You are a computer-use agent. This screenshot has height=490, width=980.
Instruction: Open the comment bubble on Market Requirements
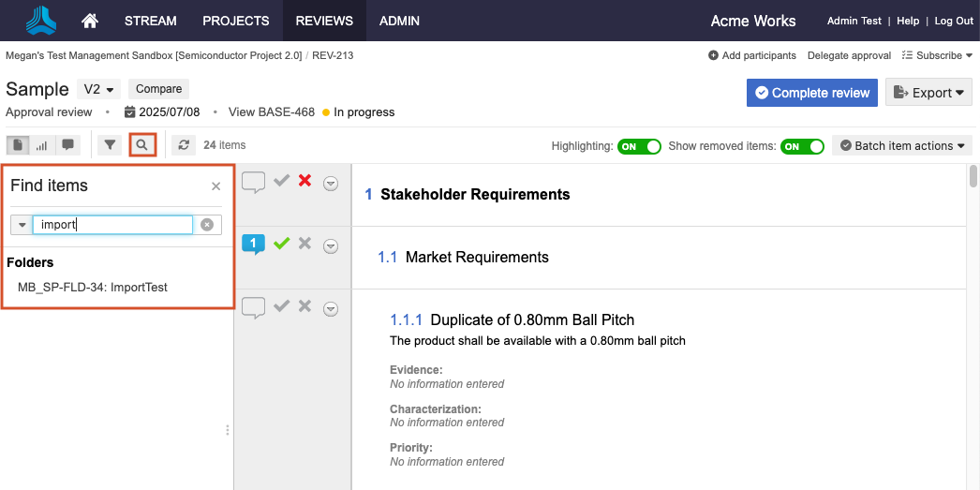click(x=253, y=244)
